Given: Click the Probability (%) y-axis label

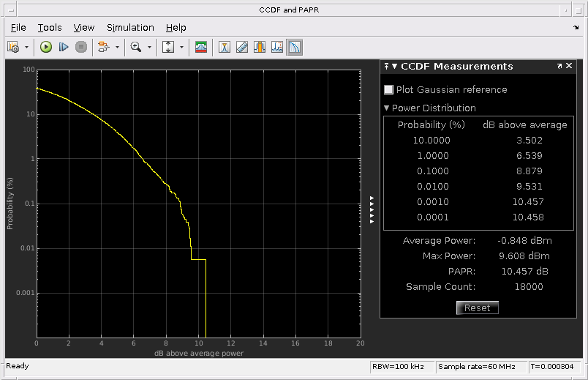Looking at the screenshot, I should (x=10, y=204).
